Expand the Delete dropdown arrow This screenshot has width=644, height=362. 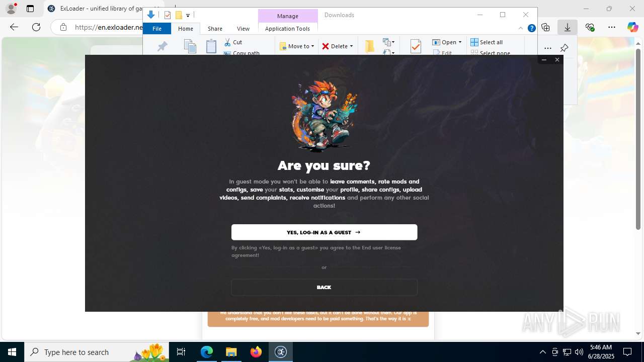[351, 46]
